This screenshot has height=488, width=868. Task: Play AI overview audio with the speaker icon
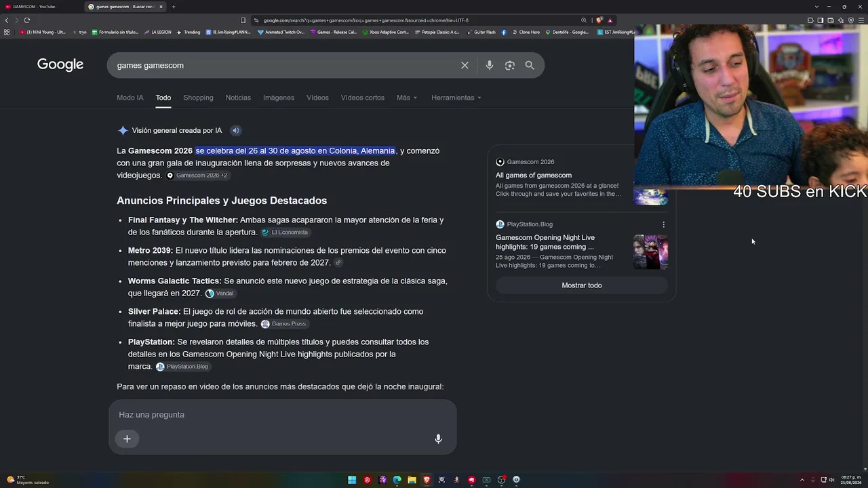coord(235,130)
